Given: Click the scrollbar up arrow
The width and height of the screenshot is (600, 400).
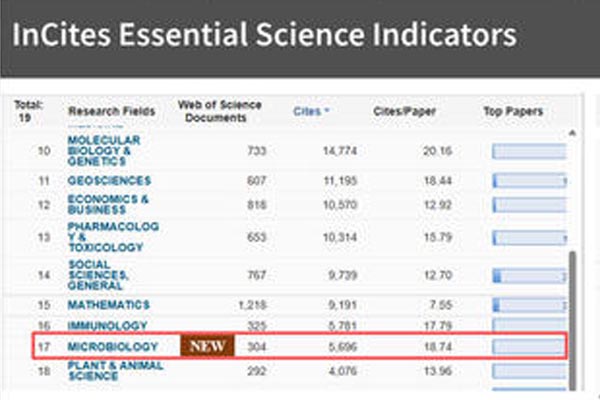Looking at the screenshot, I should coord(571,134).
